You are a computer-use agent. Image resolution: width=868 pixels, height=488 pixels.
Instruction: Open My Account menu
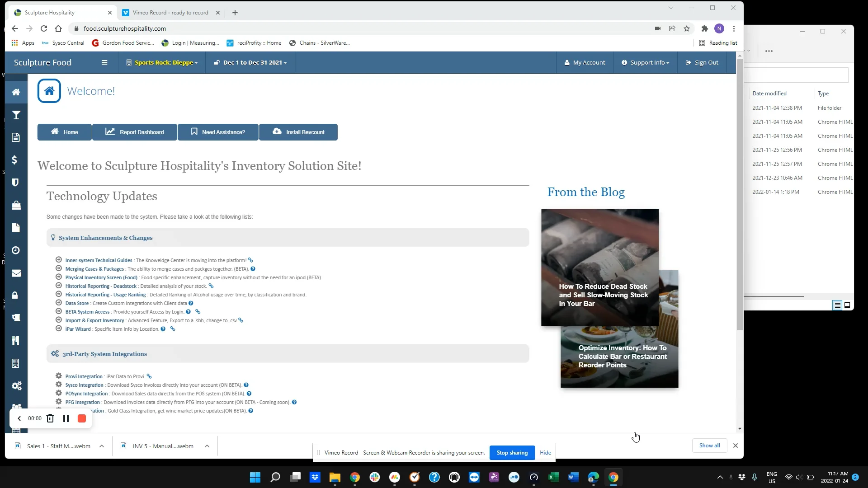(x=585, y=63)
